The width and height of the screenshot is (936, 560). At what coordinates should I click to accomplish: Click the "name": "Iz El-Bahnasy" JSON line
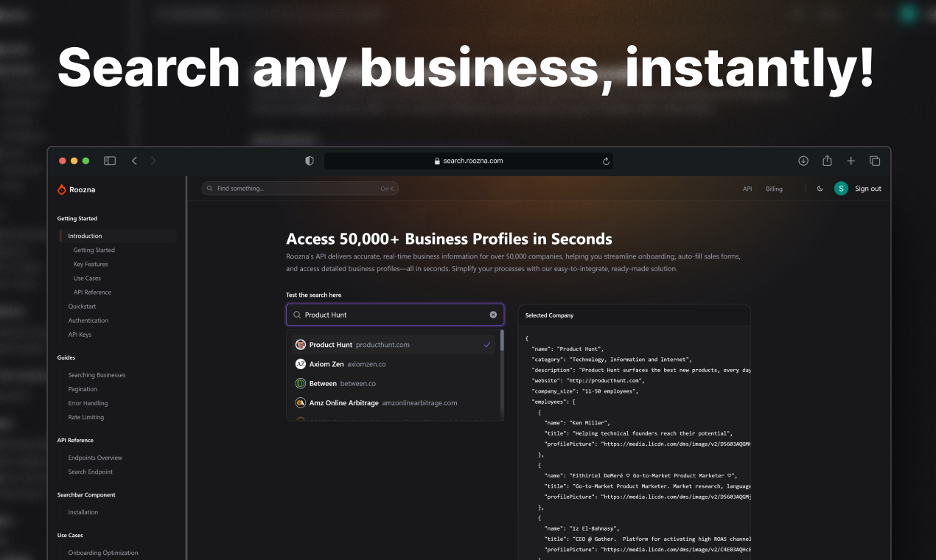click(x=582, y=528)
